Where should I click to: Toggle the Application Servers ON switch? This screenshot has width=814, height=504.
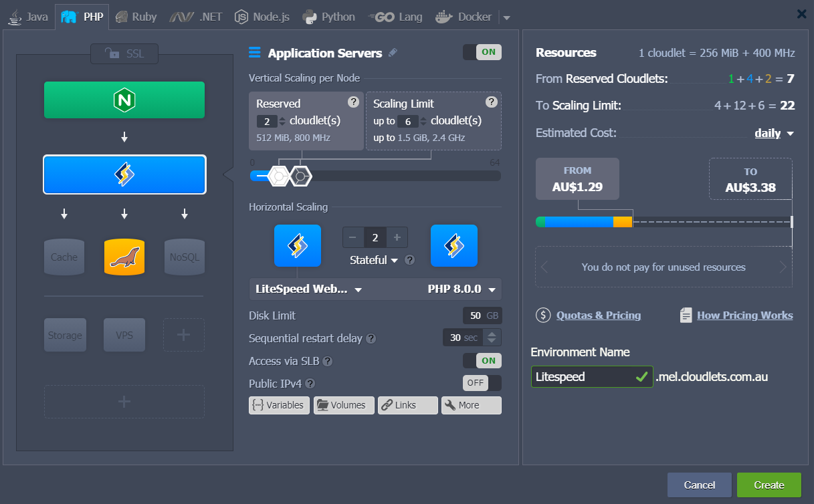pyautogui.click(x=482, y=52)
